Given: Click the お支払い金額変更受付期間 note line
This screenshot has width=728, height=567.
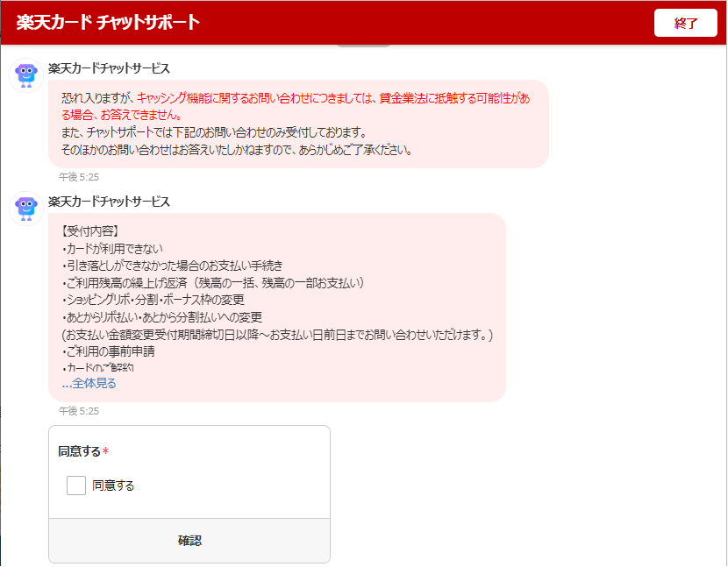Looking at the screenshot, I should pos(277,335).
